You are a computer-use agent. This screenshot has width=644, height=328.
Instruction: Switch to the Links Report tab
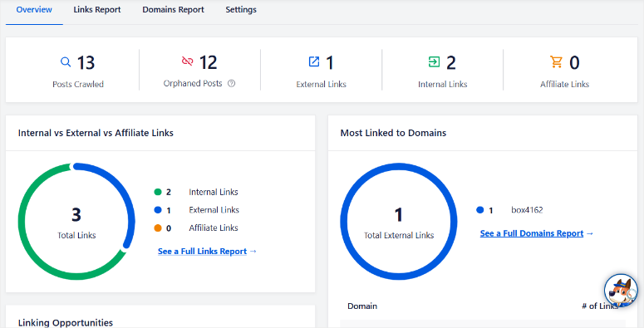click(97, 9)
